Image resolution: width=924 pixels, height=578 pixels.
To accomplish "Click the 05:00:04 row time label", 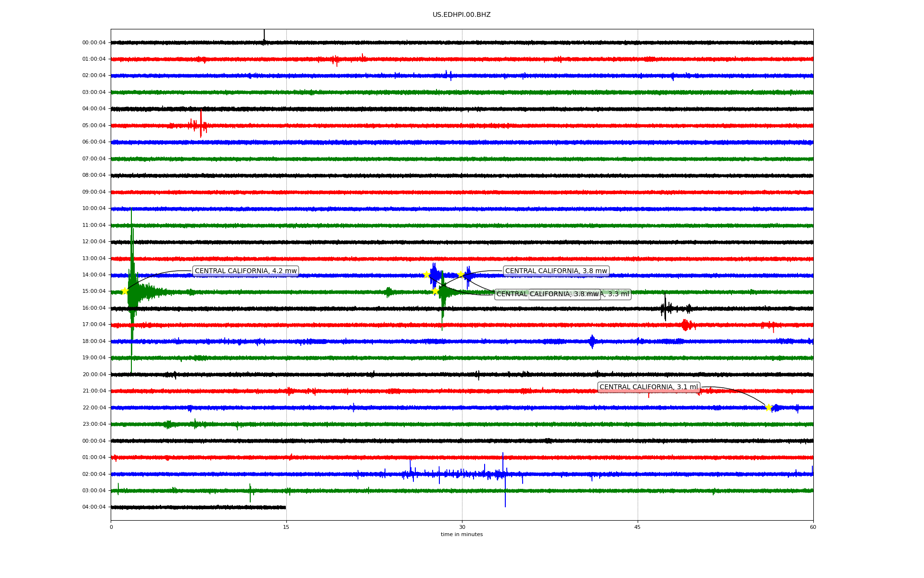I will [x=94, y=126].
